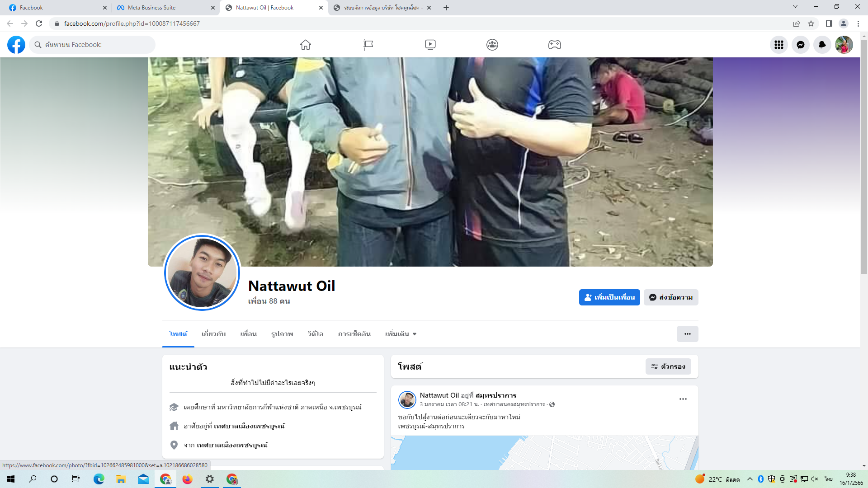Image resolution: width=868 pixels, height=488 pixels.
Task: Open the nine-dot menu grid icon
Action: pos(778,45)
